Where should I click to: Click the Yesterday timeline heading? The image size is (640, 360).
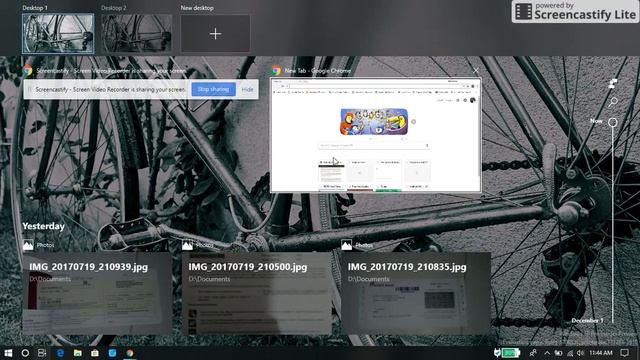coord(44,226)
